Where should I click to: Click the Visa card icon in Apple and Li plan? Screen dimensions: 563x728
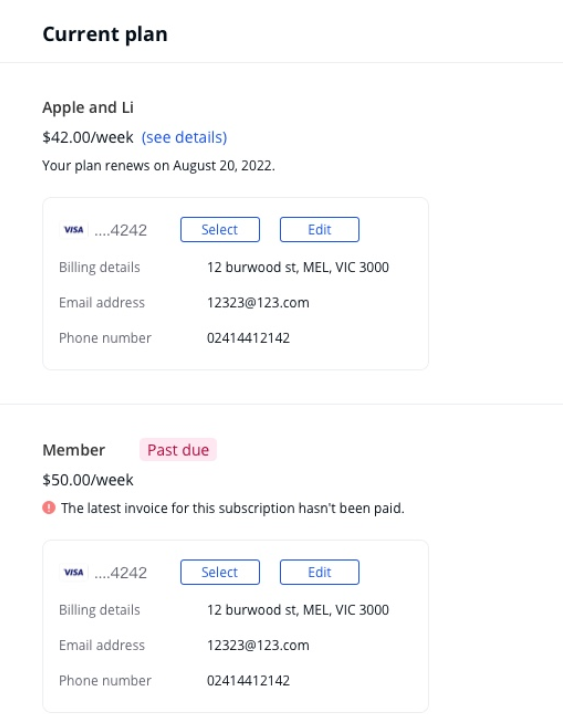point(74,230)
